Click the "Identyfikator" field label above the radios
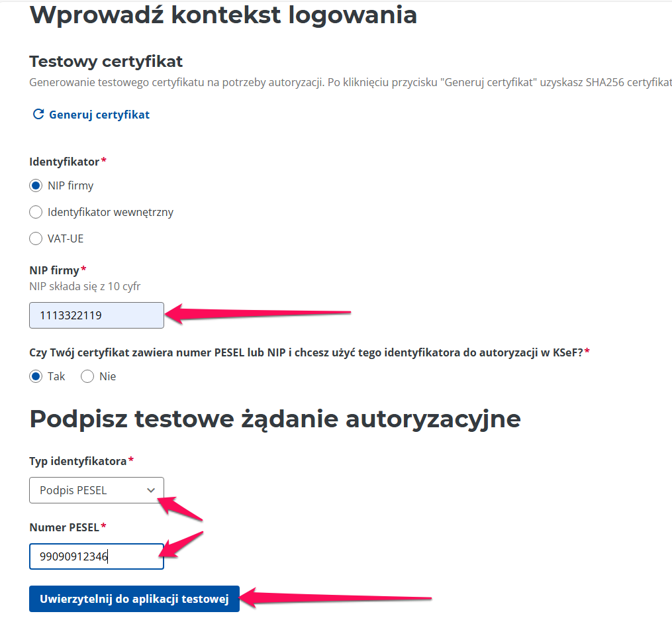Screen dimensions: 672x626 pyautogui.click(x=64, y=162)
